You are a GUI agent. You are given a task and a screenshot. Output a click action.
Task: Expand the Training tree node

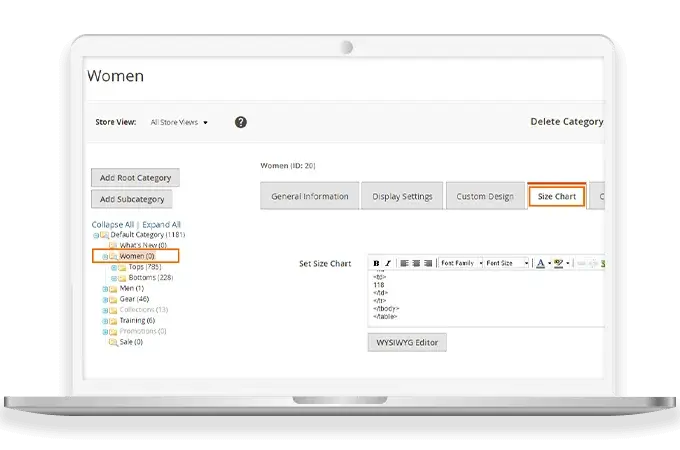(105, 321)
